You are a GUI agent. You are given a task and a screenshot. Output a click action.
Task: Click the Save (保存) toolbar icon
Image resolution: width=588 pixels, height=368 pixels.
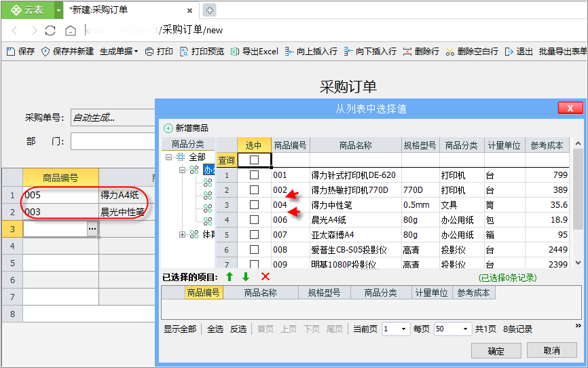pos(21,52)
